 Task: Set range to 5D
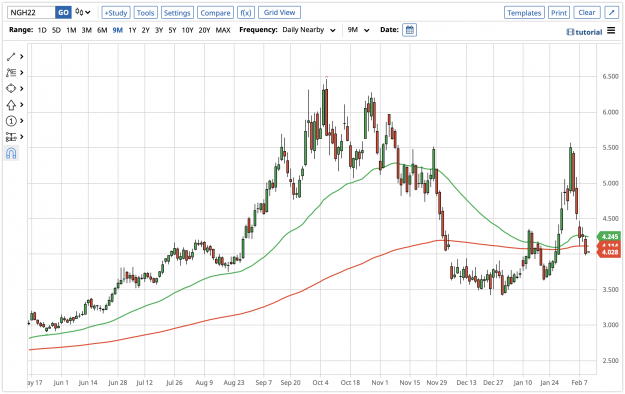pyautogui.click(x=56, y=30)
